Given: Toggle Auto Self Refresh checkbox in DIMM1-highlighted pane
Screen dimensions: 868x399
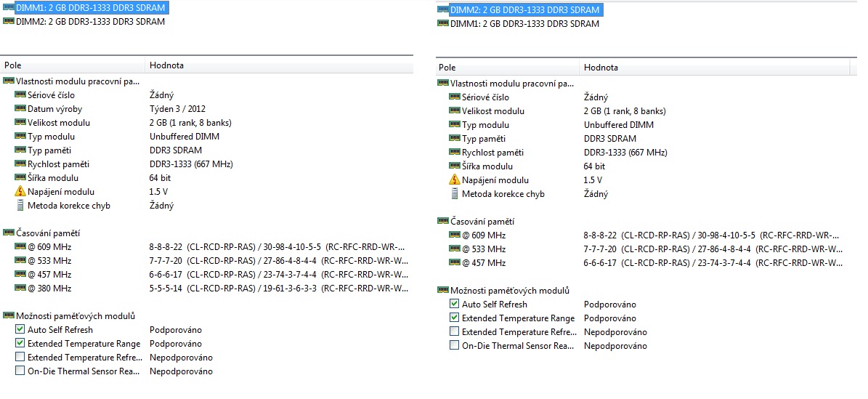Looking at the screenshot, I should pyautogui.click(x=20, y=330).
